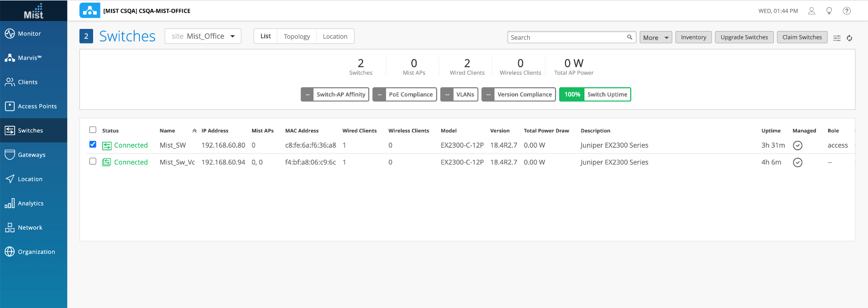This screenshot has height=308, width=868.
Task: Sort by MAC Address column header
Action: (302, 131)
